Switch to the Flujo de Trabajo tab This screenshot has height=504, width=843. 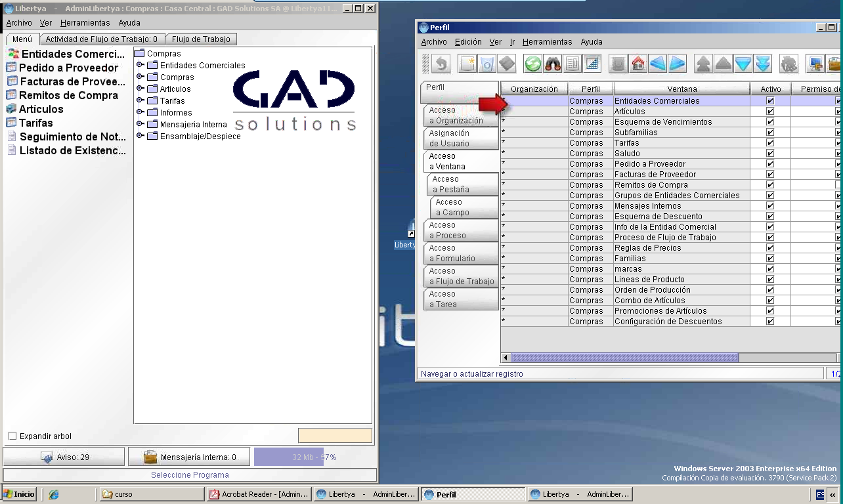click(x=201, y=39)
